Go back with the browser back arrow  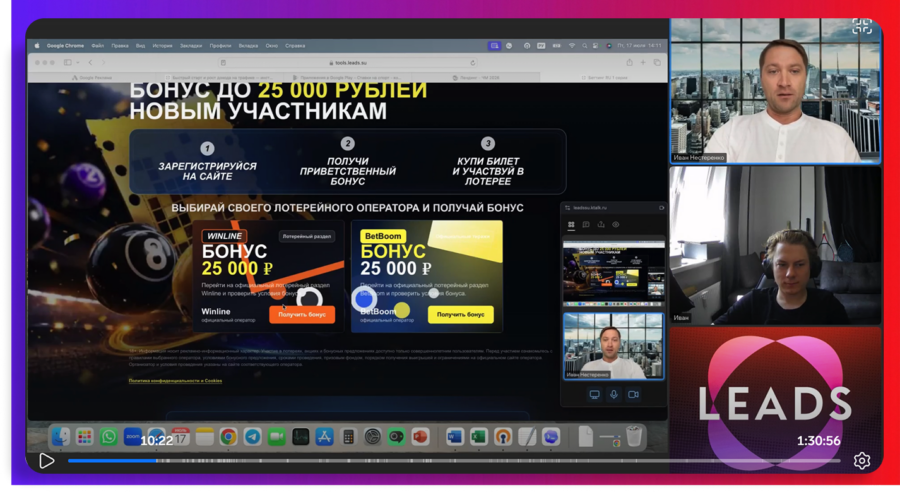90,63
